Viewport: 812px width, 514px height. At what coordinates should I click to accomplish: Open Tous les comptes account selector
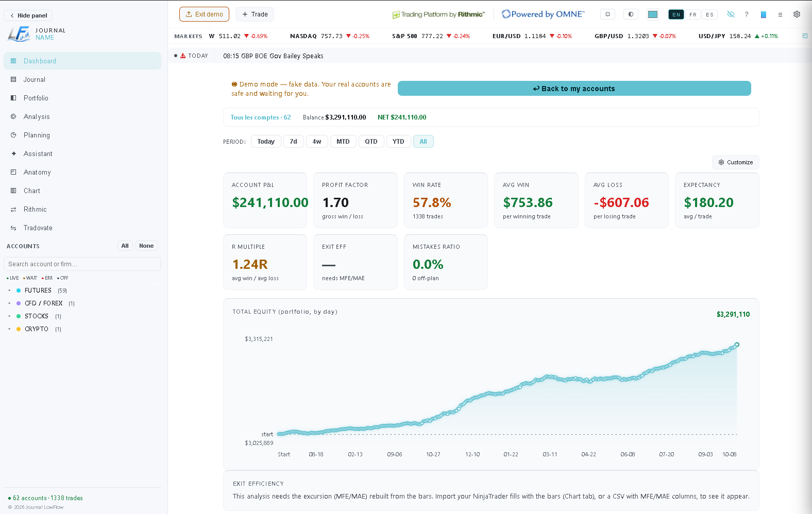click(x=261, y=117)
